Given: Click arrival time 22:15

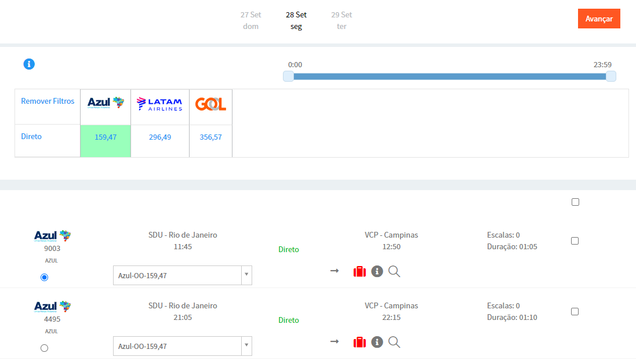Looking at the screenshot, I should point(391,318).
